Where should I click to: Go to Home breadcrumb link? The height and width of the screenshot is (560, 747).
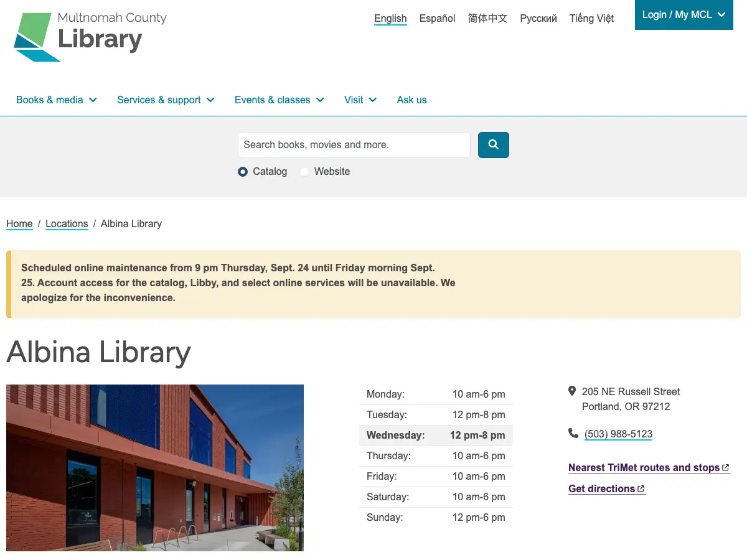pos(19,224)
